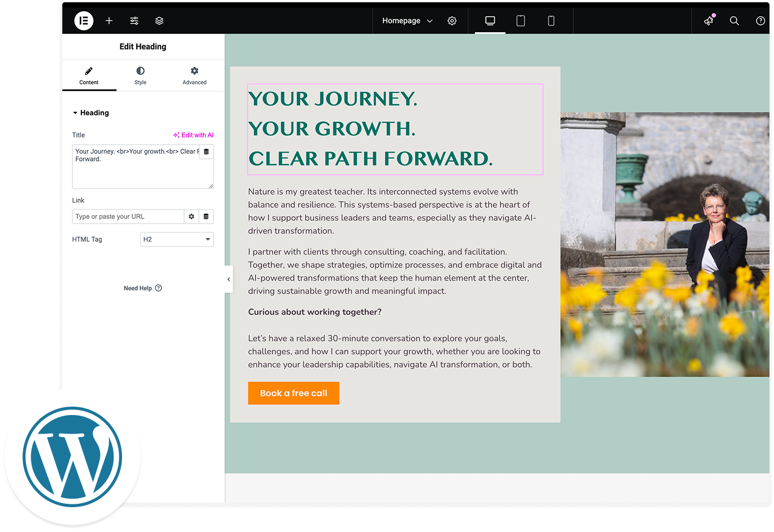Open the Homepage document dropdown
The image size is (774, 532).
[x=407, y=21]
